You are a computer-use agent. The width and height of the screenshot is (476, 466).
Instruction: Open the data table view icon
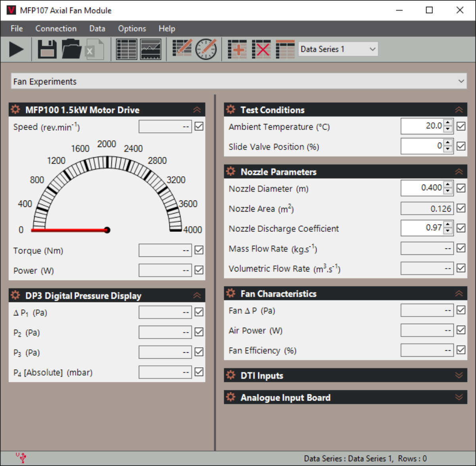[x=127, y=50]
